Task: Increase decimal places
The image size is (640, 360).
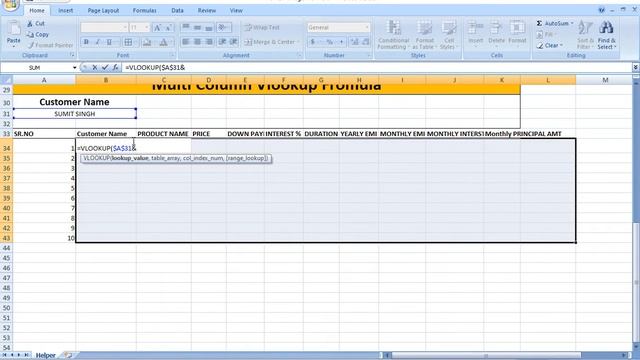Action: pyautogui.click(x=354, y=42)
